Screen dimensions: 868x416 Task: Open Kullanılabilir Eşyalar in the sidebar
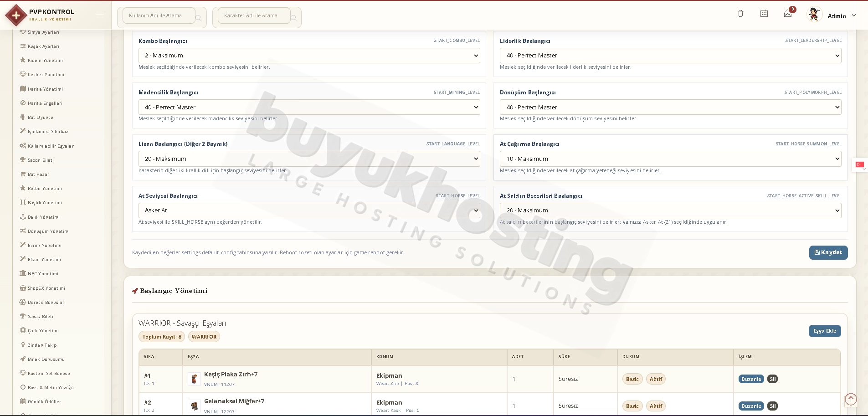(51, 146)
